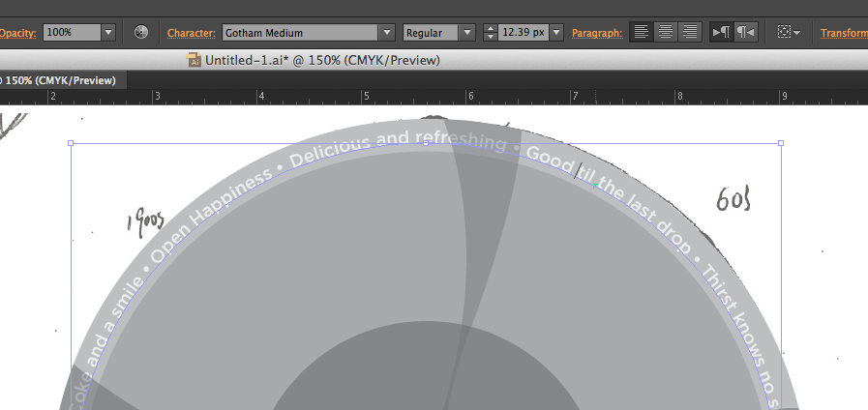Expand the font family dropdown arrow

pyautogui.click(x=387, y=33)
